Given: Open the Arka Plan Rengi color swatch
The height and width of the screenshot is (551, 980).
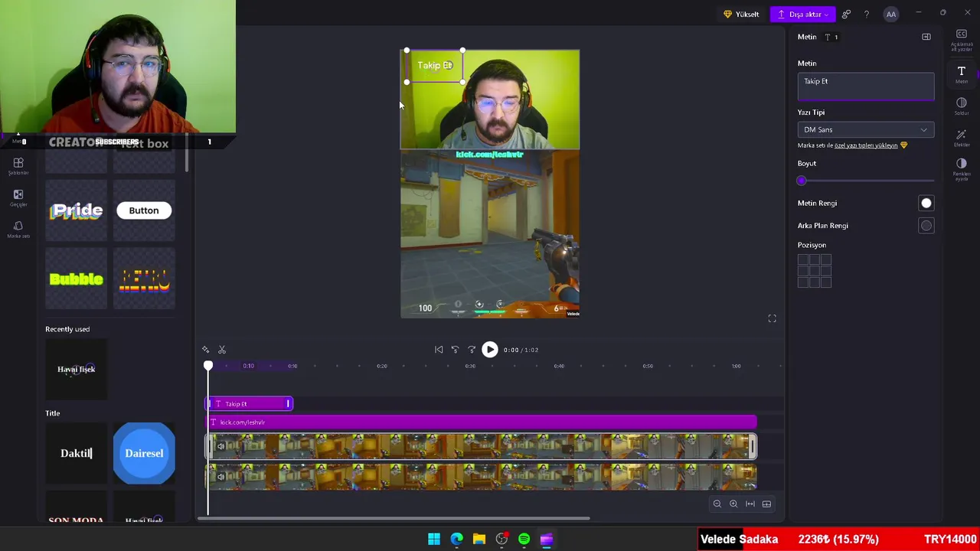Looking at the screenshot, I should coord(926,226).
